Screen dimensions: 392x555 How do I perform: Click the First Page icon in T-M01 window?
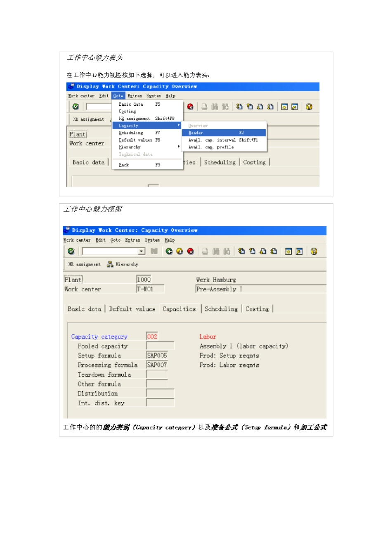241,251
